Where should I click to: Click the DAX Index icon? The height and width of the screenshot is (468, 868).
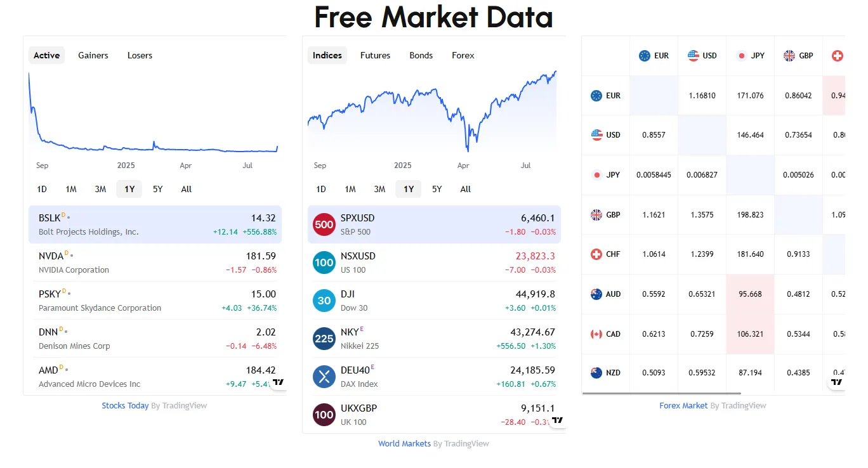point(324,377)
